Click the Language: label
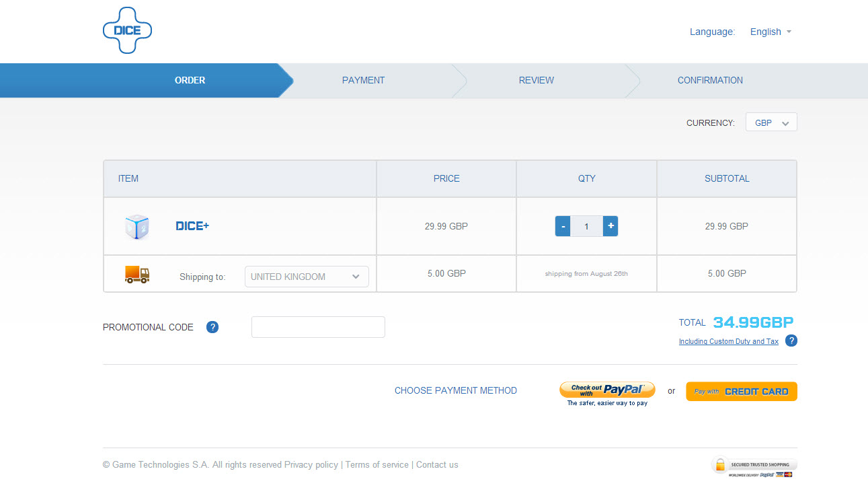This screenshot has width=868, height=498. (x=713, y=32)
